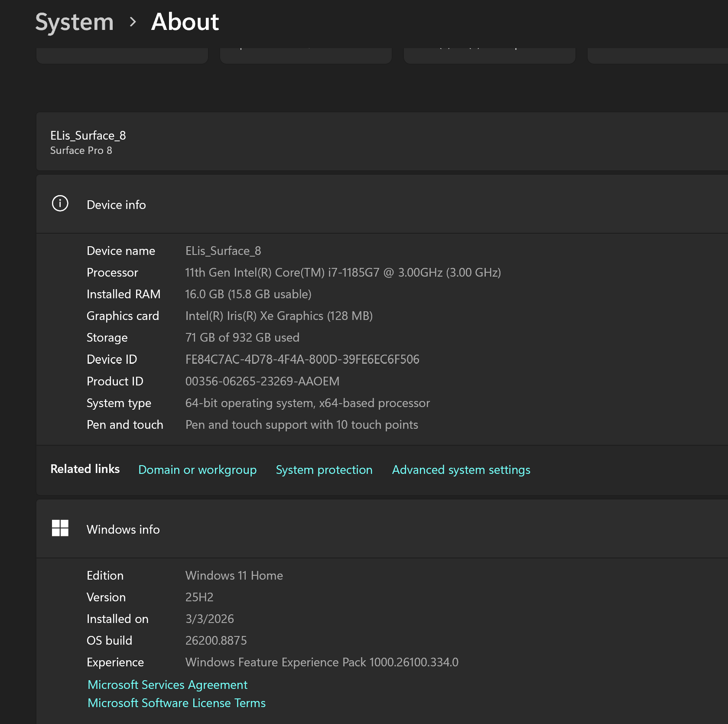728x724 pixels.
Task: Click the Storage label
Action: point(107,337)
